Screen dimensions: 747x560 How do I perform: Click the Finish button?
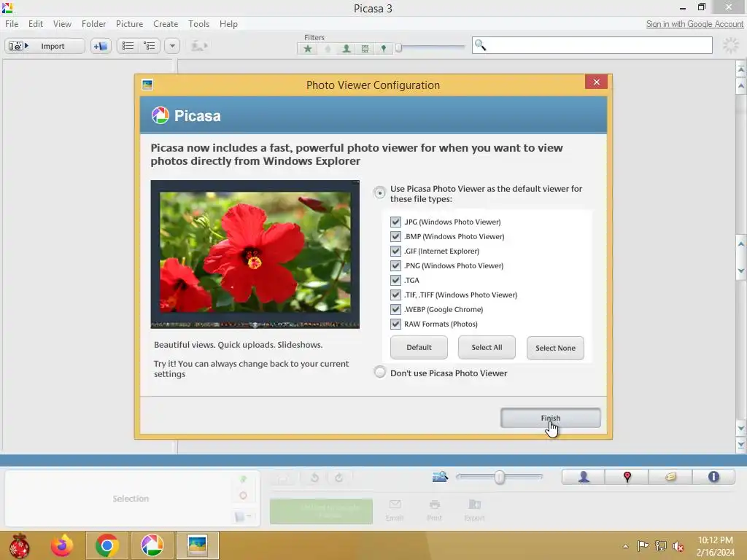551,418
